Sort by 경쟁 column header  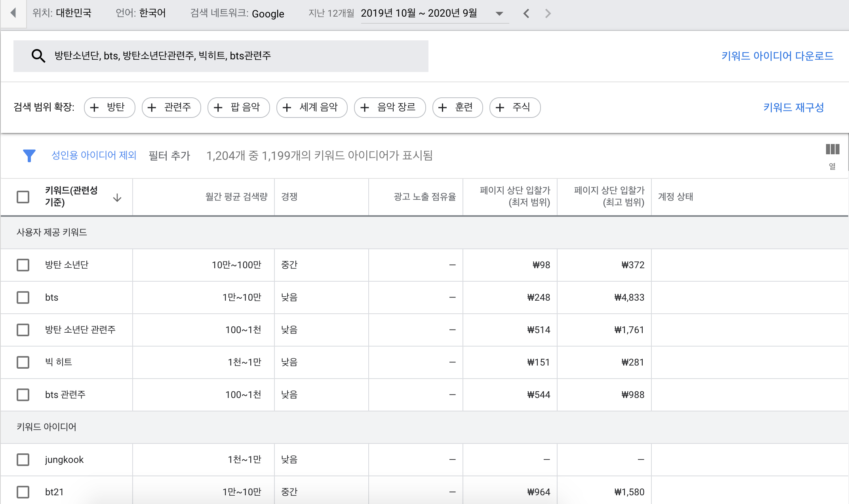coord(289,197)
